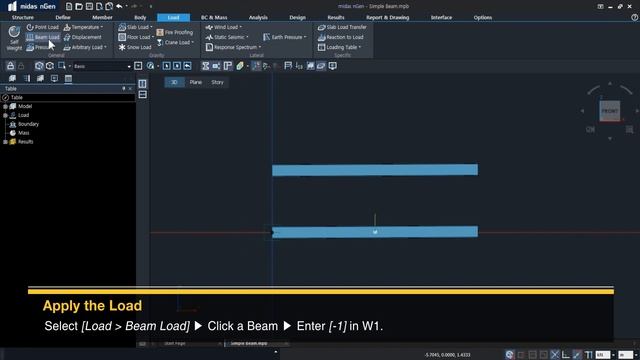Viewport: 640px width, 360px height.
Task: Toggle the X-shaped snap icon in status bar
Action: [x=554, y=355]
